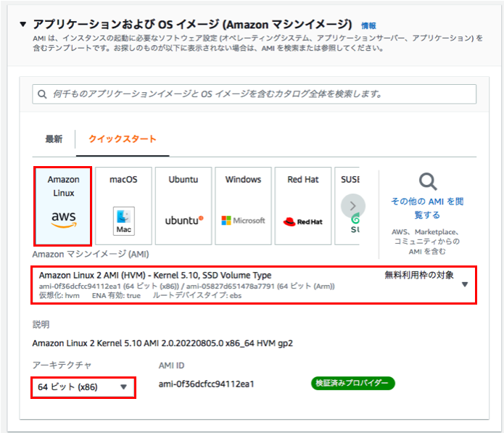Select the Ubuntu AMI card

pyautogui.click(x=183, y=206)
